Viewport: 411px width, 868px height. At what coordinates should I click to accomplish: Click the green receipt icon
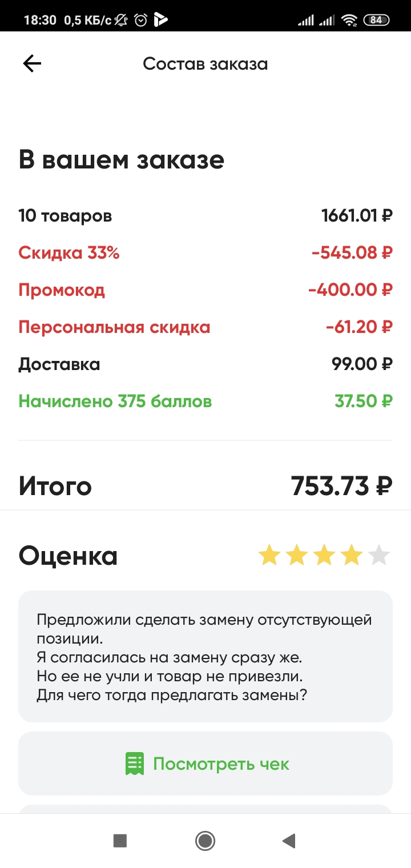pyautogui.click(x=134, y=763)
